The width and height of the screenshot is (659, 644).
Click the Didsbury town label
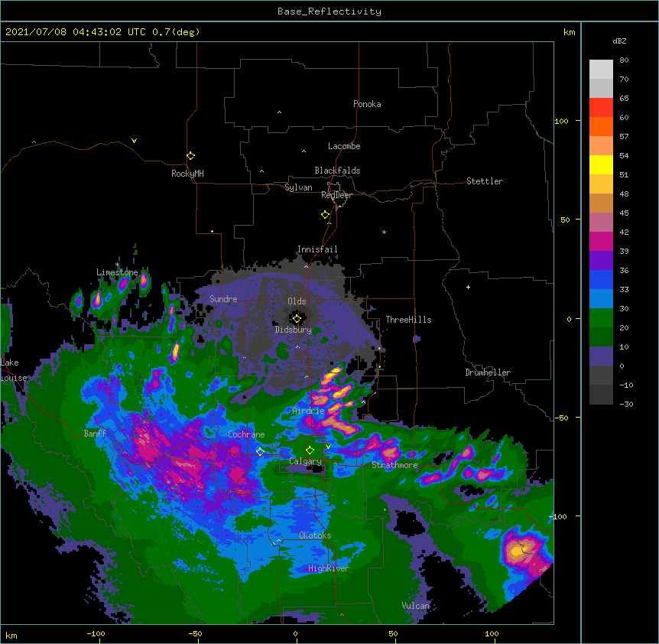[294, 330]
